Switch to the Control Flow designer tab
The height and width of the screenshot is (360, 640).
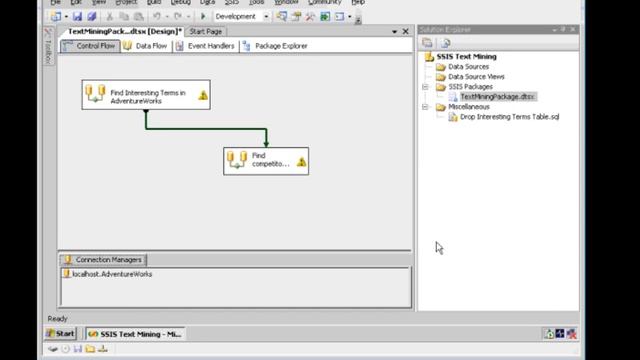pos(90,46)
